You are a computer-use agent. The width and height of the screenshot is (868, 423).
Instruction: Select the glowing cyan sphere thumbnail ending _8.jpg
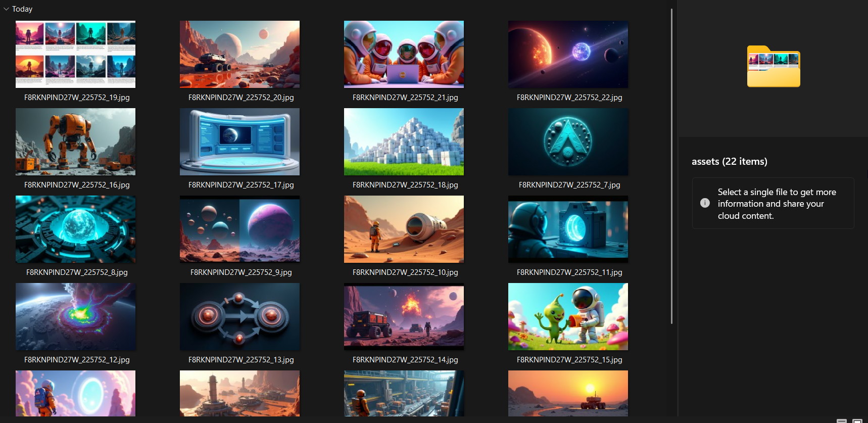click(75, 229)
